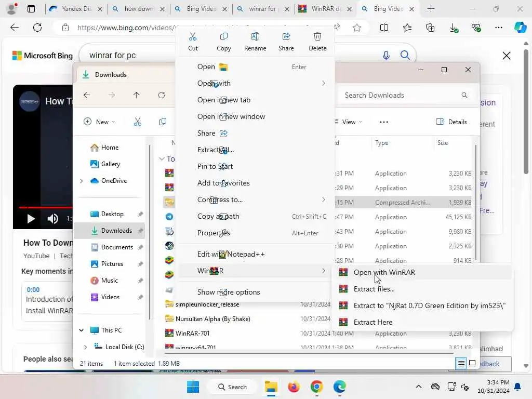Click the Rename icon in context menu
532x399 pixels.
pos(255,37)
